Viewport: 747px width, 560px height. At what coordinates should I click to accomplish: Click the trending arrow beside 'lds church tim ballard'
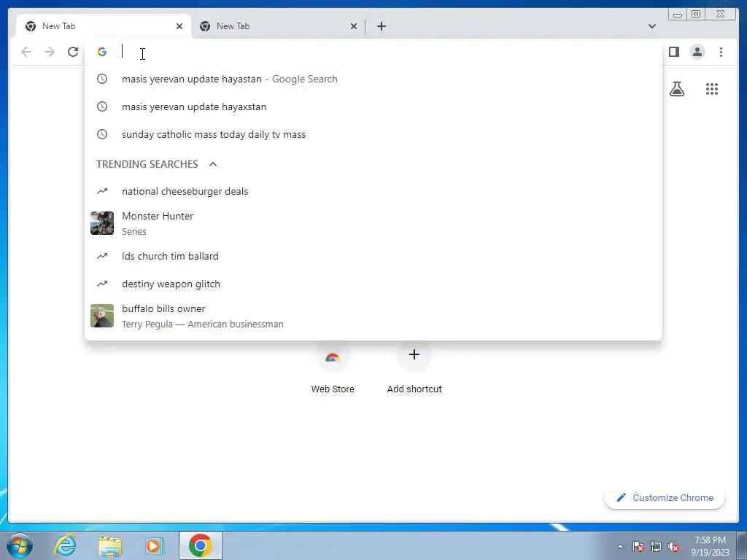pyautogui.click(x=102, y=256)
